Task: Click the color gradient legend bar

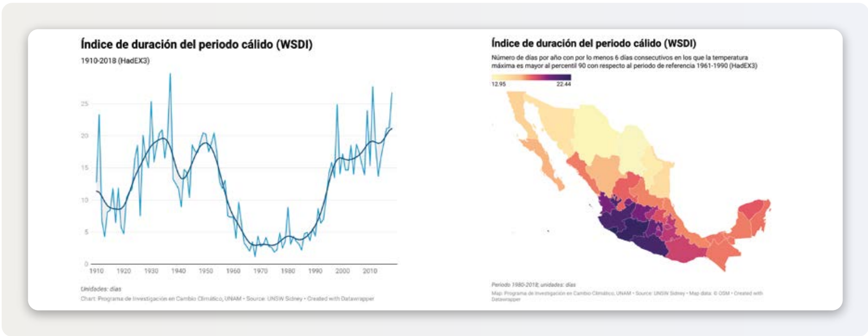Action: click(531, 77)
